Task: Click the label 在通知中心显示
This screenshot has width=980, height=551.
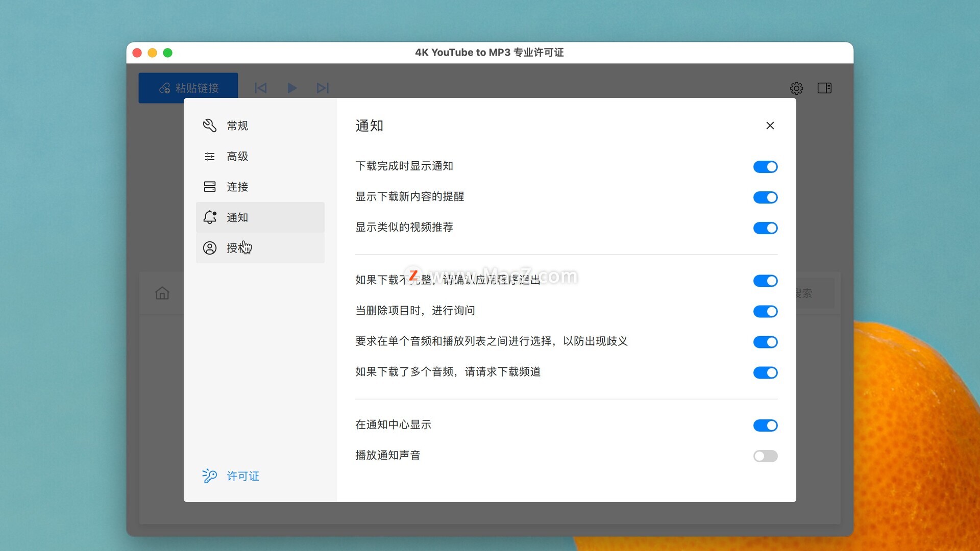Action: (x=394, y=424)
